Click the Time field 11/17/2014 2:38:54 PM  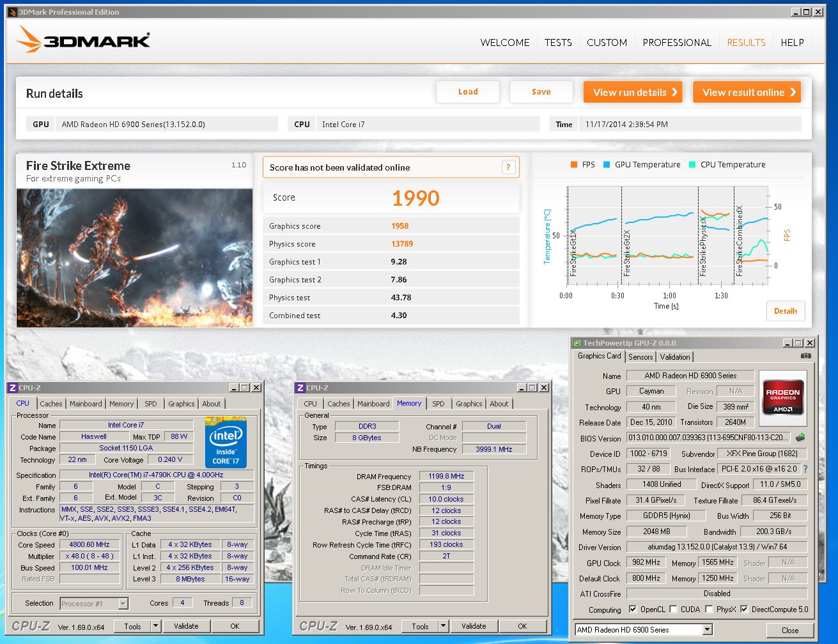[690, 124]
